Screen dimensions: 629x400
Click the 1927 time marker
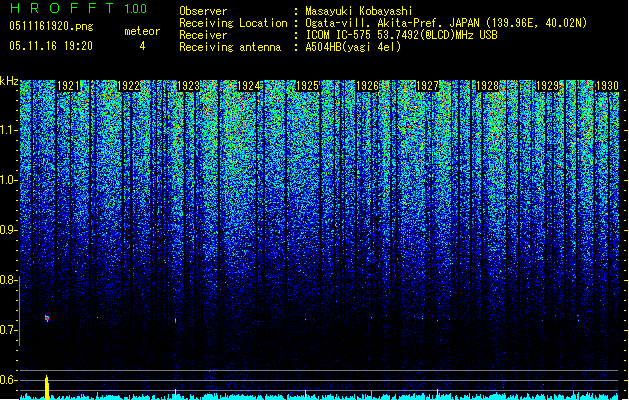[x=427, y=86]
